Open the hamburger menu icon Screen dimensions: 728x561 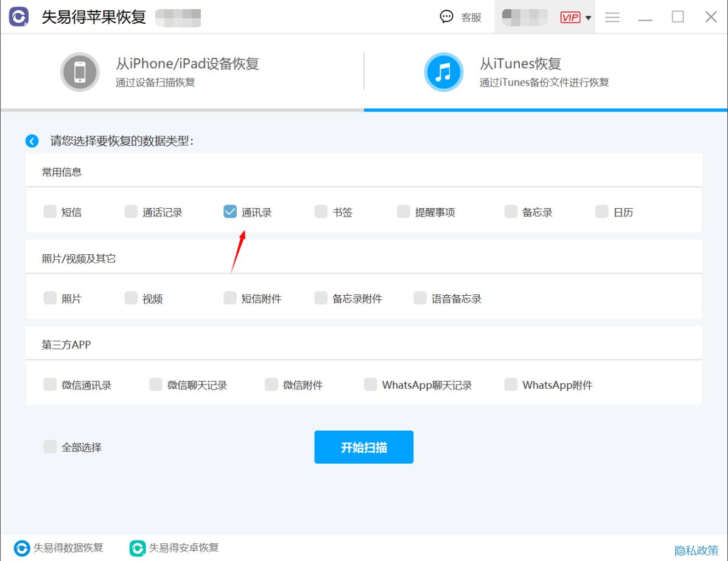click(x=612, y=16)
